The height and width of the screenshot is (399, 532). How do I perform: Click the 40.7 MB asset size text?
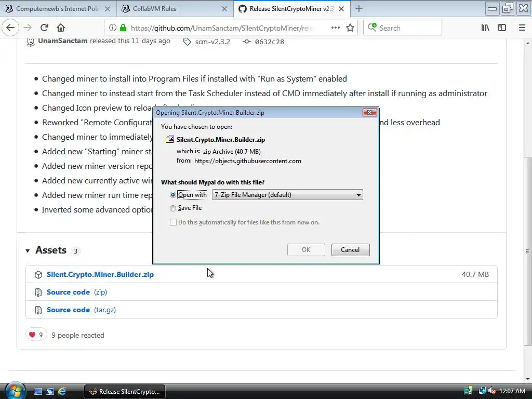pos(475,274)
